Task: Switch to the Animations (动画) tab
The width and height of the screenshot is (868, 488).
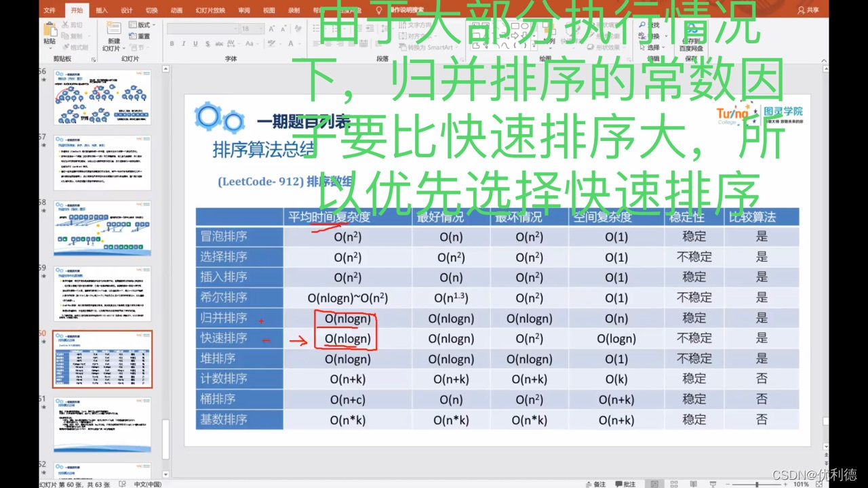Action: pos(177,10)
